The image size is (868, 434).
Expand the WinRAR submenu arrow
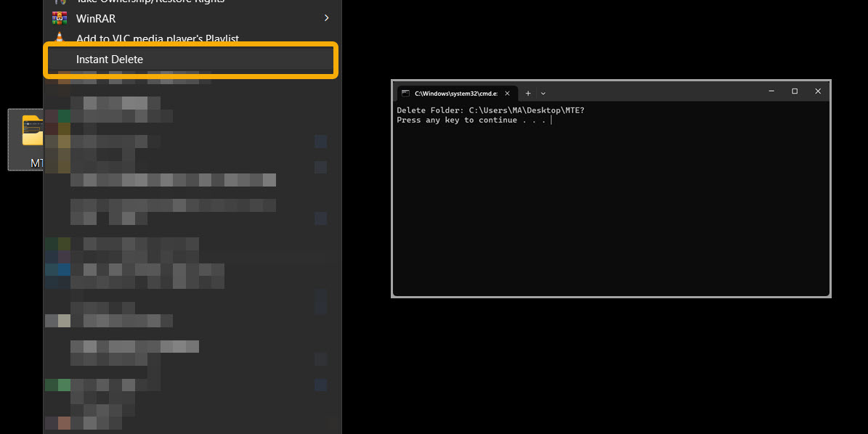[x=326, y=18]
